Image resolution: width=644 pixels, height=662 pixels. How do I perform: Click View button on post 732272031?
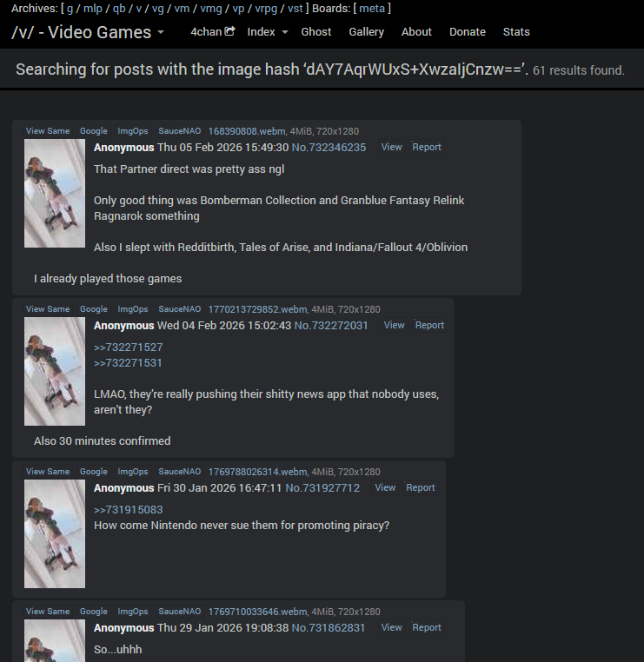coord(394,325)
